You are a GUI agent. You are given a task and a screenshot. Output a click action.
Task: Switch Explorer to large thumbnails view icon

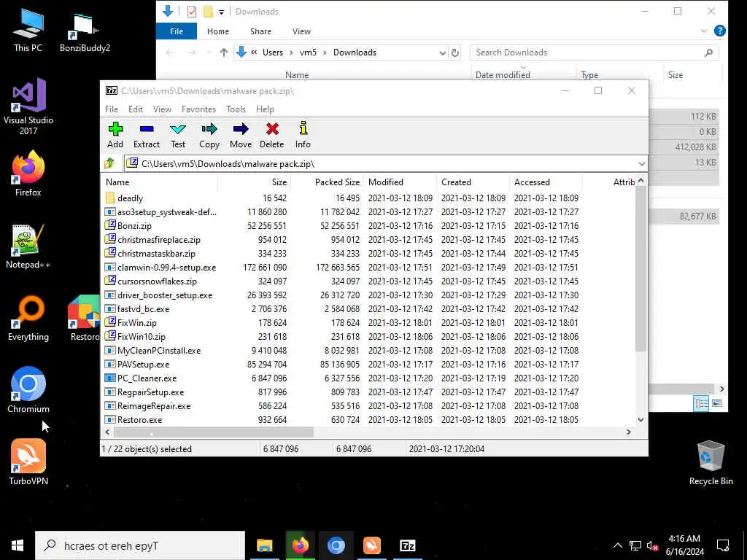[x=716, y=403]
